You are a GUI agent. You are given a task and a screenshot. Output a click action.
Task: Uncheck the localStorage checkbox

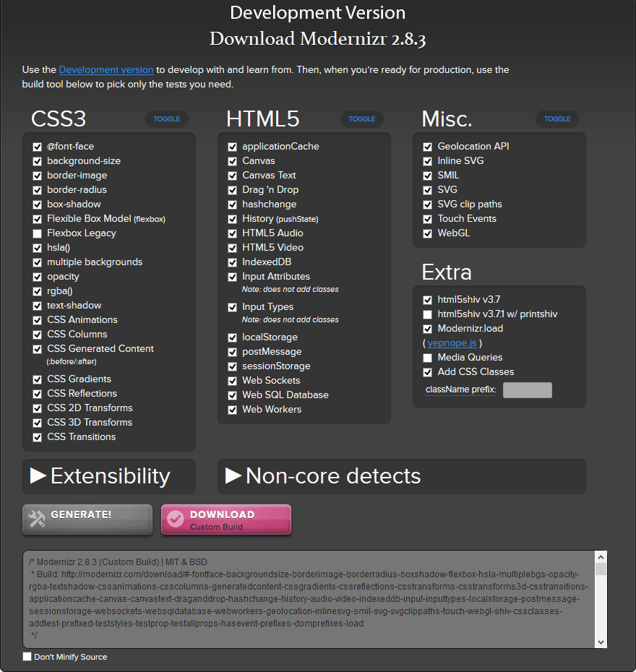point(232,337)
